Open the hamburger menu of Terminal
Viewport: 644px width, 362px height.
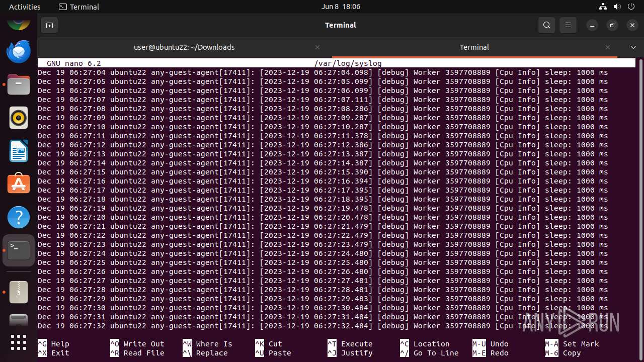(568, 25)
